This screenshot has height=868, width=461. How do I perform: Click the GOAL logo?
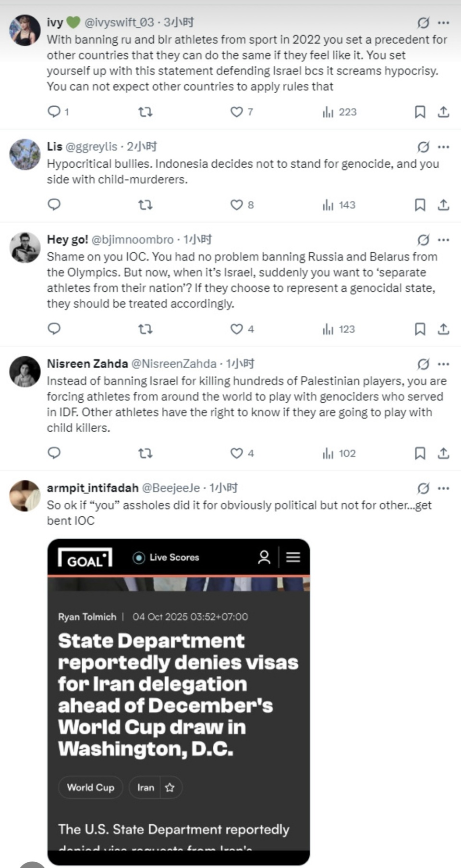click(85, 558)
